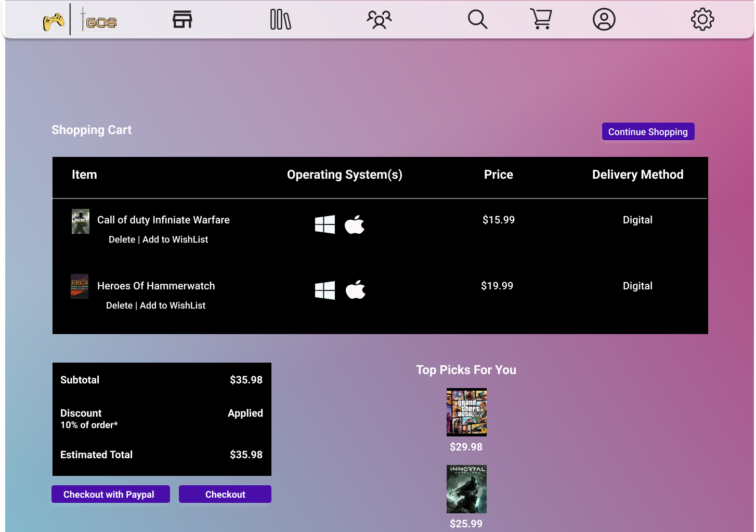Open the settings gear icon
Screen dimensions: 756x532
tap(702, 19)
